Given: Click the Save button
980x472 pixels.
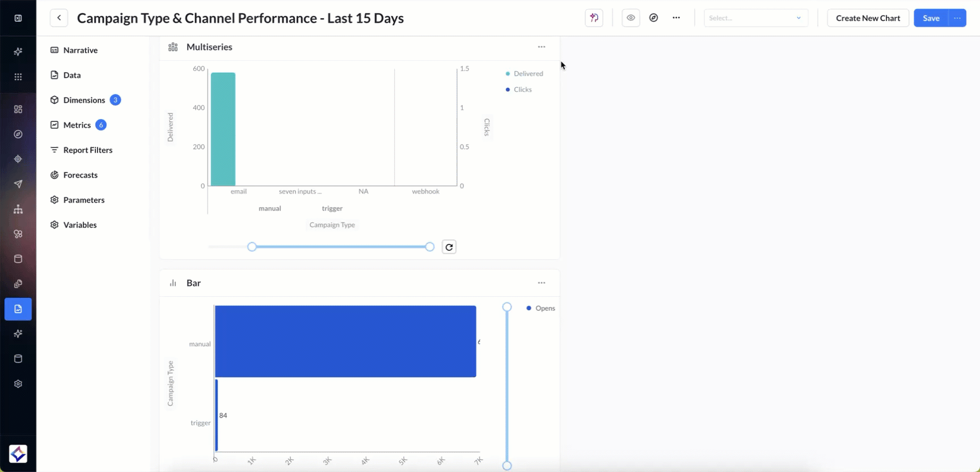Looking at the screenshot, I should (931, 18).
